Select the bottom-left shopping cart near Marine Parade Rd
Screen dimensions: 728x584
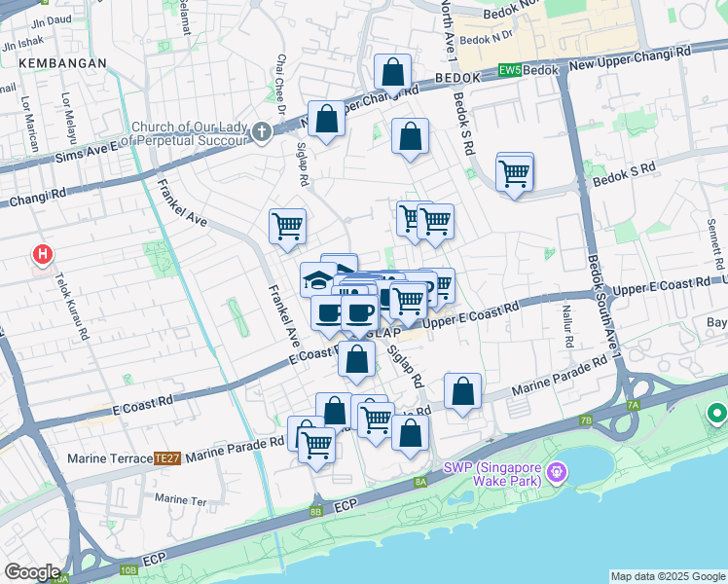(316, 445)
